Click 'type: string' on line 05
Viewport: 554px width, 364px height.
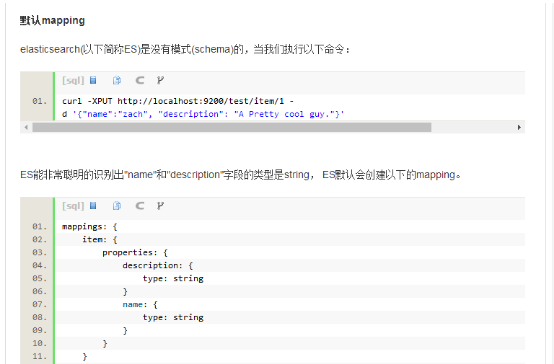173,278
